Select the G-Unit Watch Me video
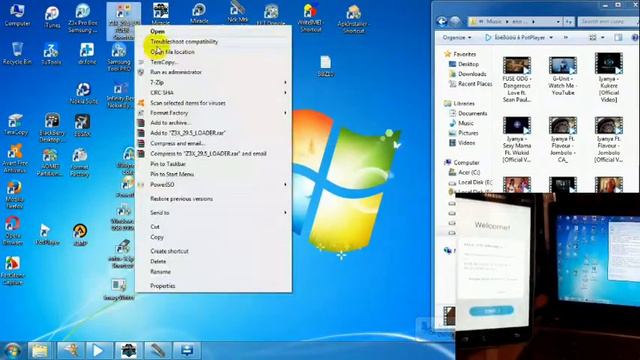The height and width of the screenshot is (360, 640). [x=563, y=76]
